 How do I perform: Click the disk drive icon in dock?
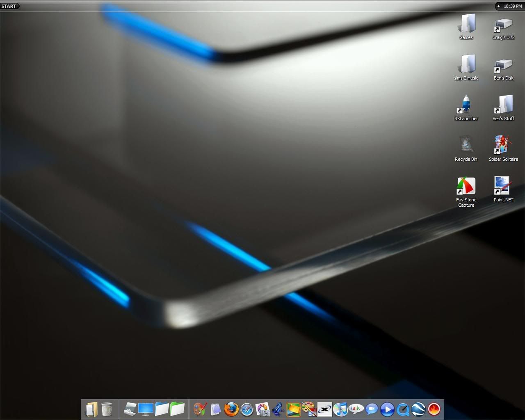point(130,409)
